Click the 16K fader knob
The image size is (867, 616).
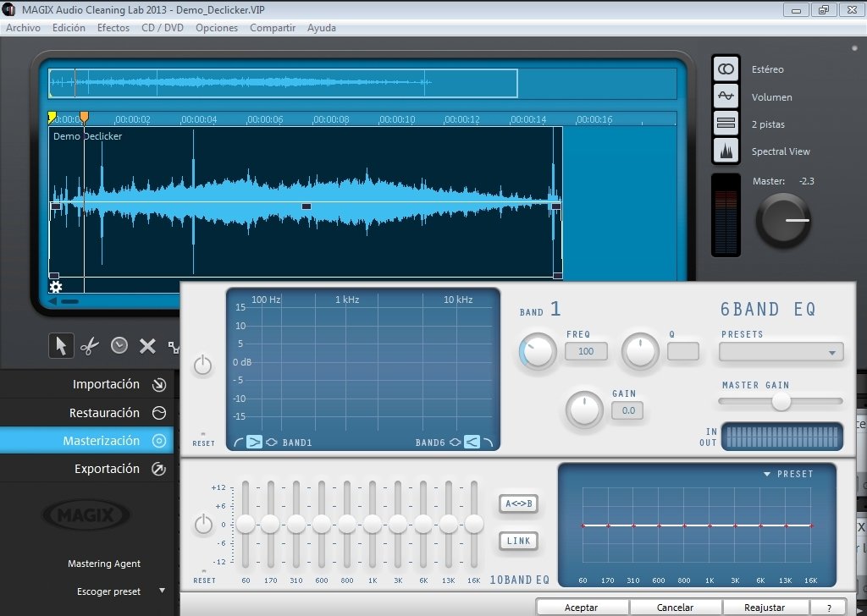474,524
